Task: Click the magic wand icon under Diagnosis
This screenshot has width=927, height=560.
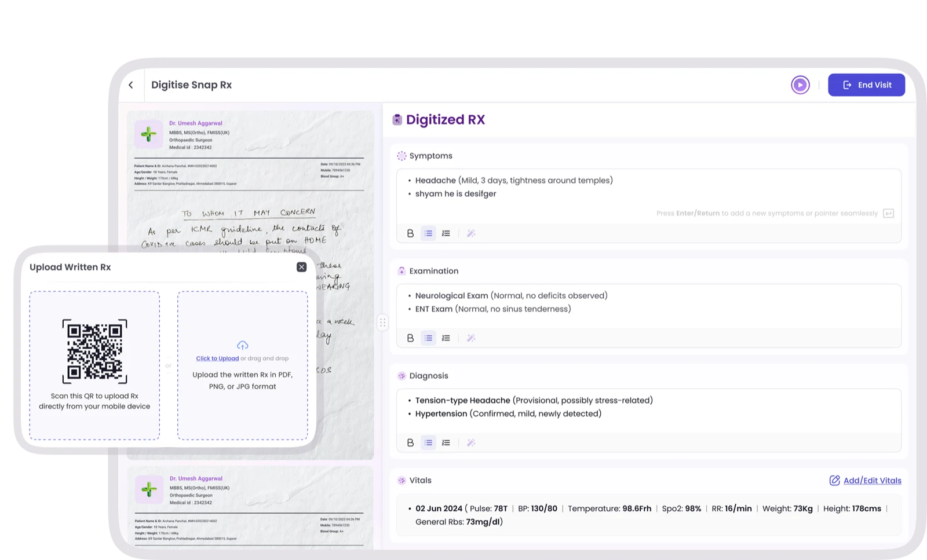Action: click(471, 442)
